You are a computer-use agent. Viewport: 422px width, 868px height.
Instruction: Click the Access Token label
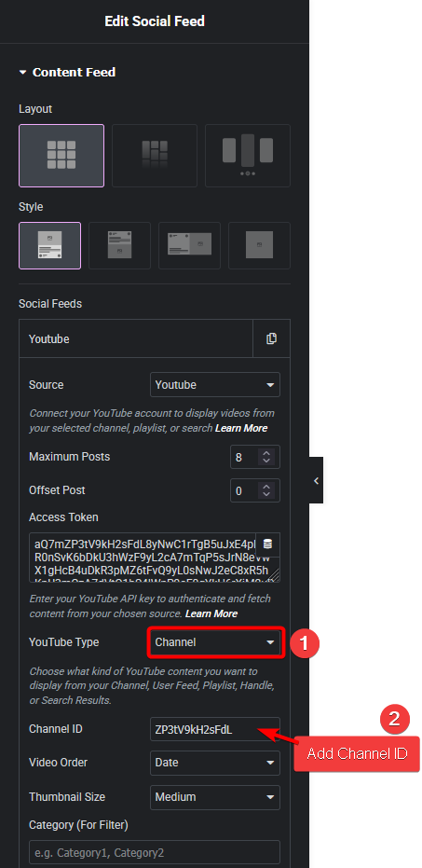click(x=63, y=517)
